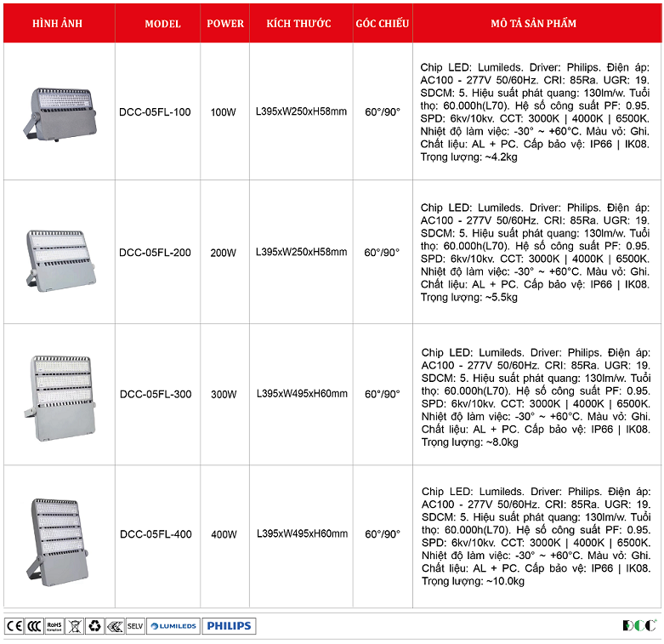Open the DCC-05FL-400 floodlight image
The image size is (664, 644).
click(58, 534)
